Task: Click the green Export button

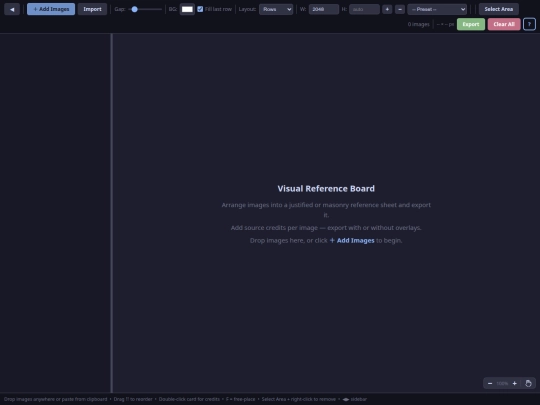Action: coord(471,24)
